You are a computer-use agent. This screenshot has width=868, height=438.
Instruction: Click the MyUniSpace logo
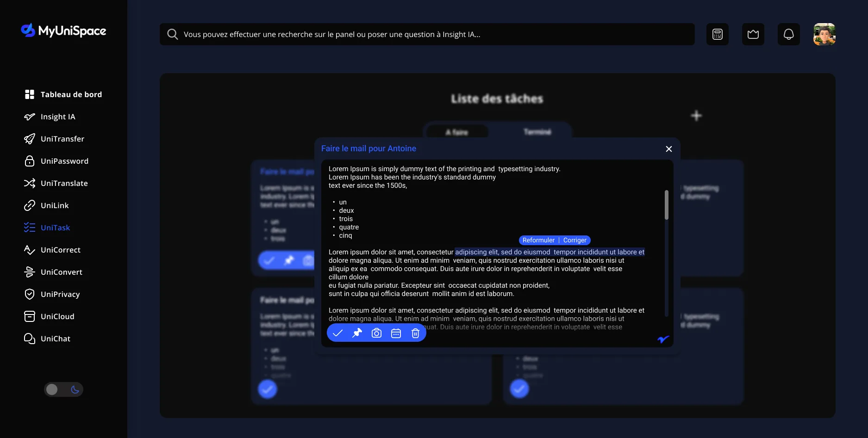point(63,31)
